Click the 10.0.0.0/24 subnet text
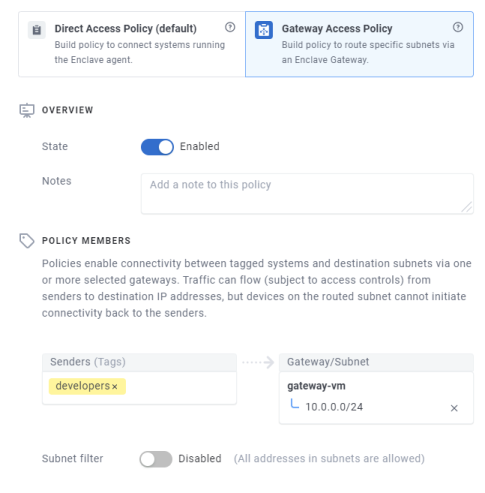The width and height of the screenshot is (485, 493). pyautogui.click(x=334, y=407)
